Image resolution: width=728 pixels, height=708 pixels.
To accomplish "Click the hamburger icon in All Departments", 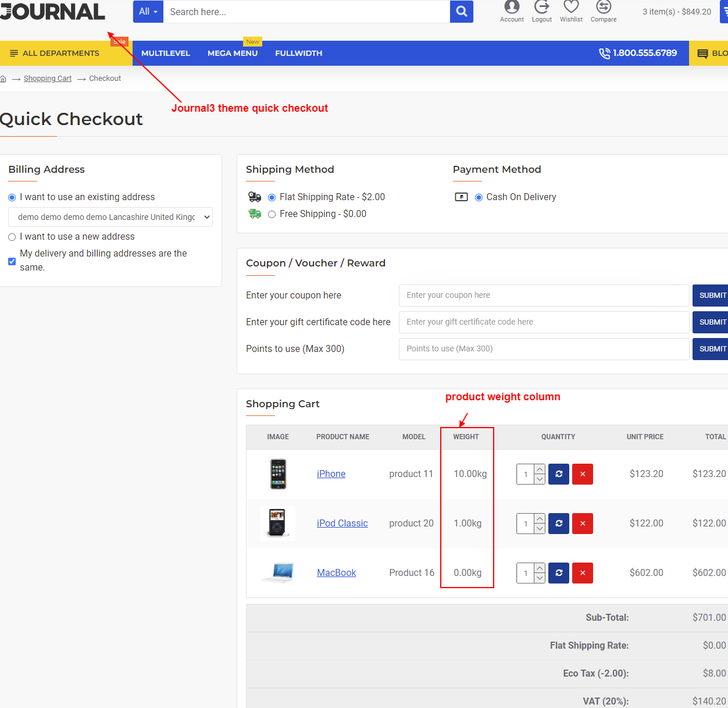I will point(14,53).
